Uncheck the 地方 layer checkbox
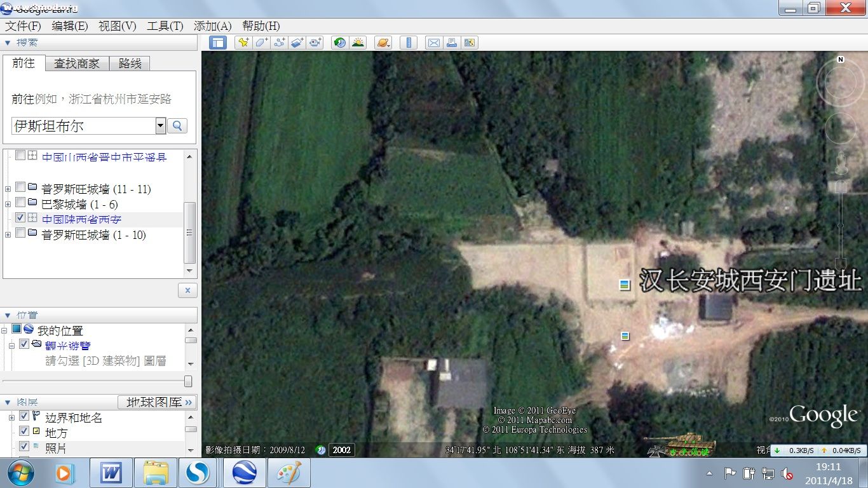This screenshot has width=868, height=488. click(24, 431)
